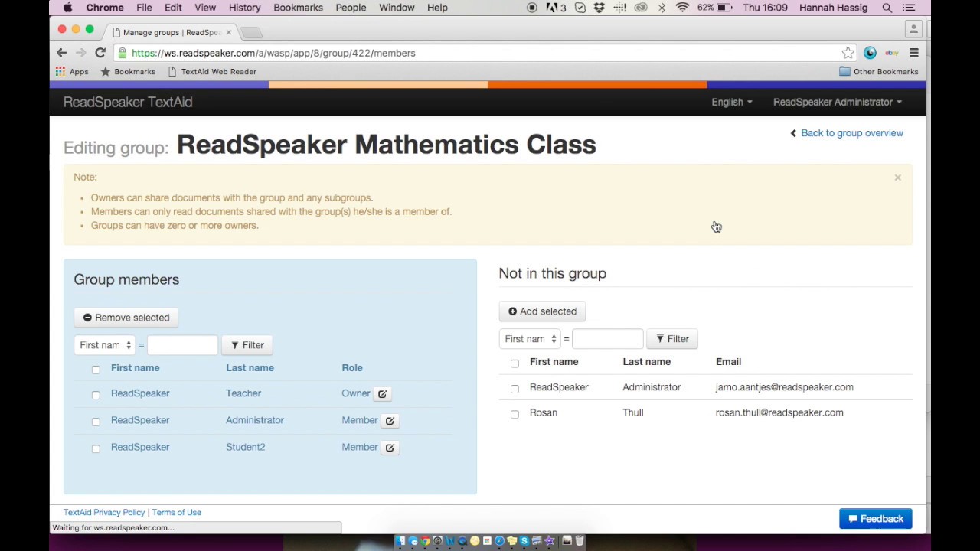980x551 pixels.
Task: Toggle select-all checkbox in Group members
Action: (96, 370)
